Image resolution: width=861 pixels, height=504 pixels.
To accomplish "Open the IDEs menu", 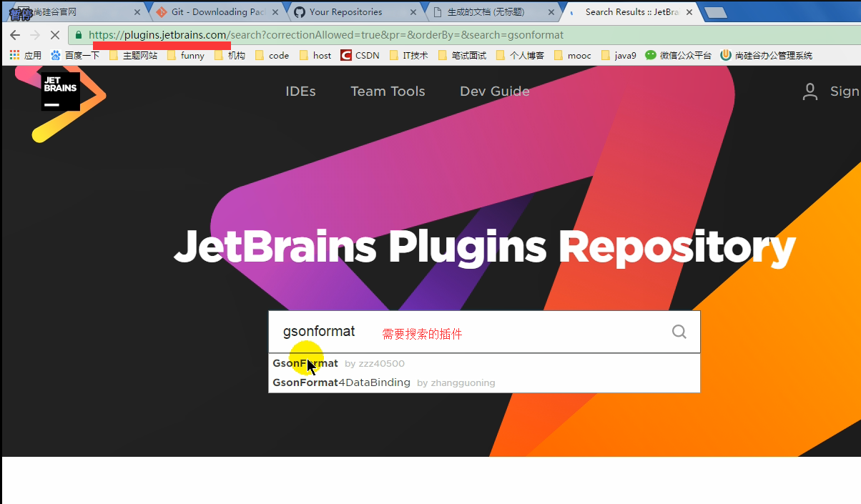I will point(300,92).
